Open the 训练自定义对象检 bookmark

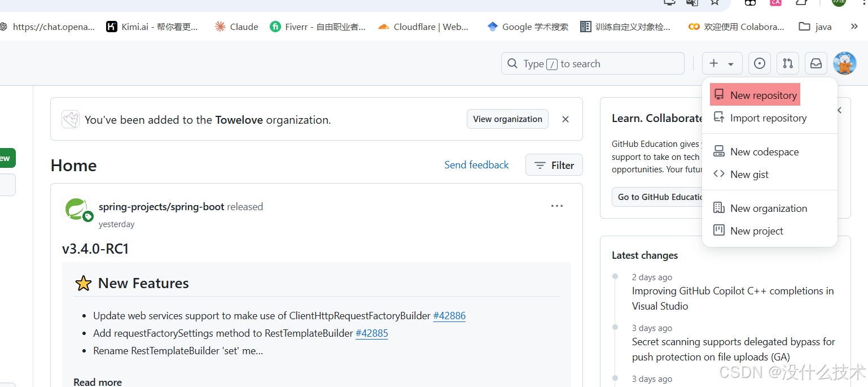click(x=625, y=27)
